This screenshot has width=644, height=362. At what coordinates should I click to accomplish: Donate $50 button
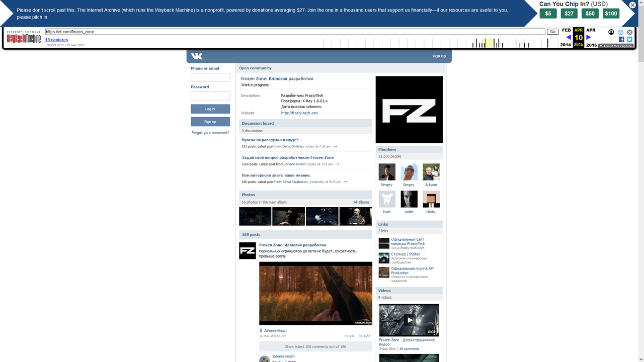tap(590, 14)
